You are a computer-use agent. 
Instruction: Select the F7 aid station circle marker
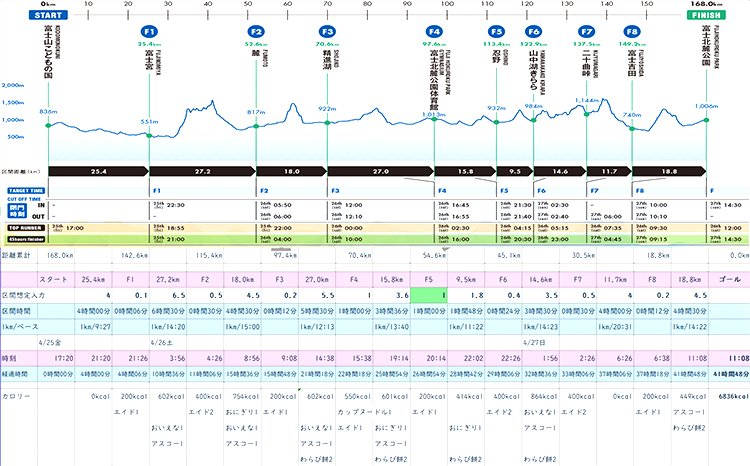point(586,32)
